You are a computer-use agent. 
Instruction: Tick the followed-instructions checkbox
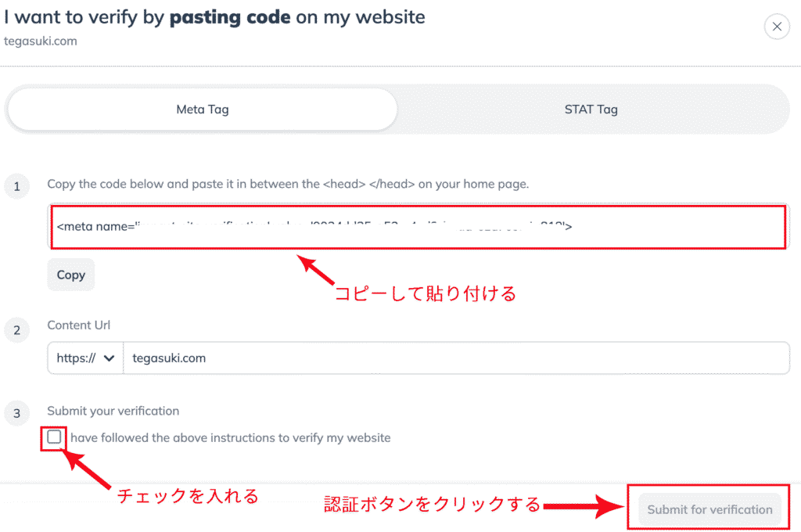54,437
